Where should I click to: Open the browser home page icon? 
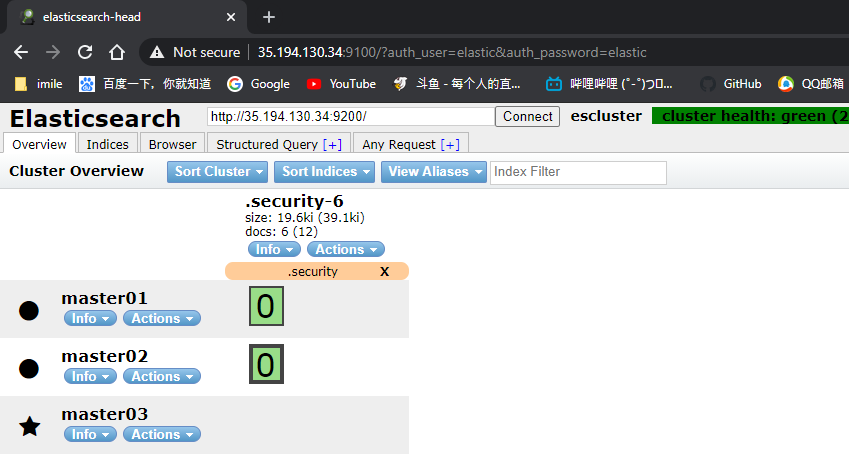tap(116, 53)
